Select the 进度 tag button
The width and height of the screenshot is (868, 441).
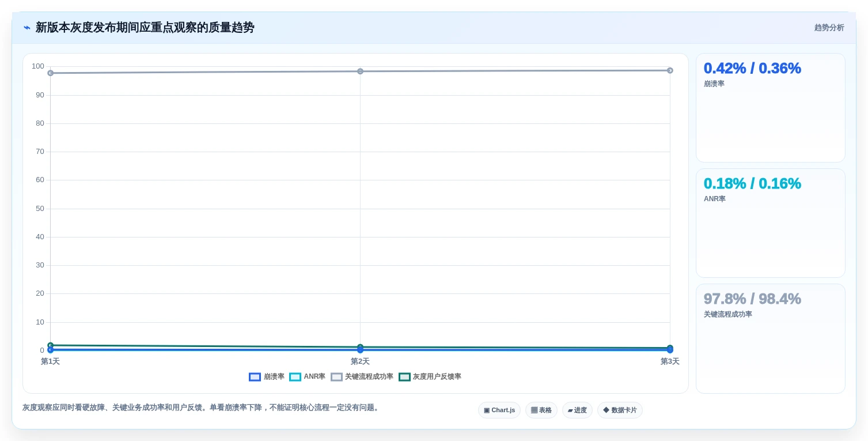(x=577, y=410)
